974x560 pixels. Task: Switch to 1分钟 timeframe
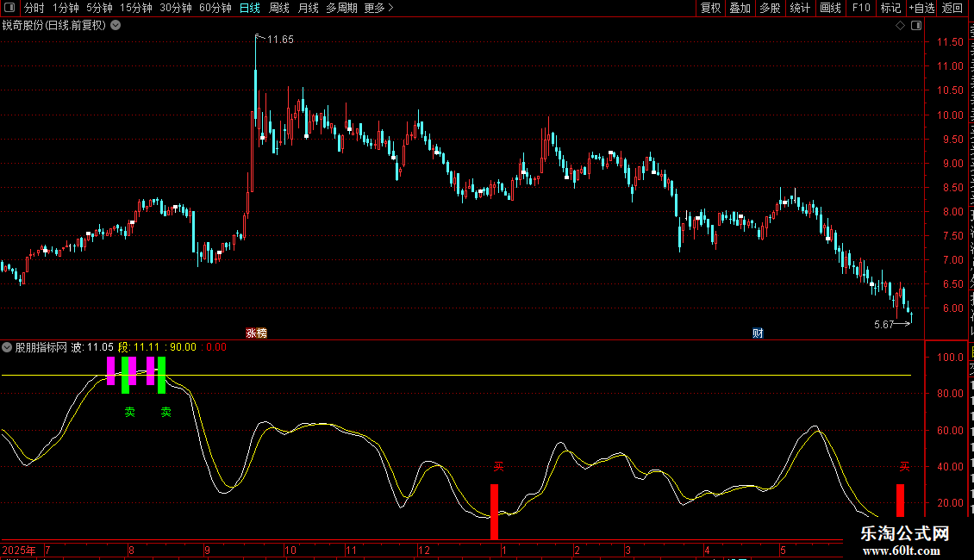click(x=66, y=8)
